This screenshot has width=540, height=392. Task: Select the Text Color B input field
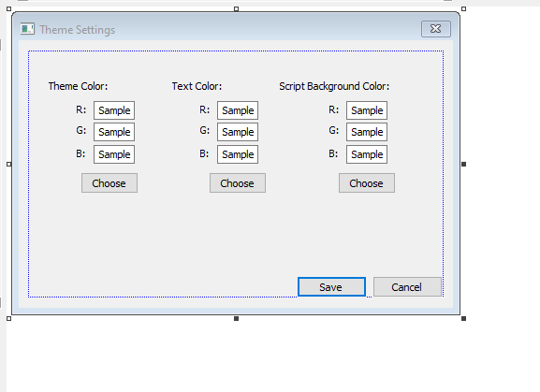(x=238, y=154)
